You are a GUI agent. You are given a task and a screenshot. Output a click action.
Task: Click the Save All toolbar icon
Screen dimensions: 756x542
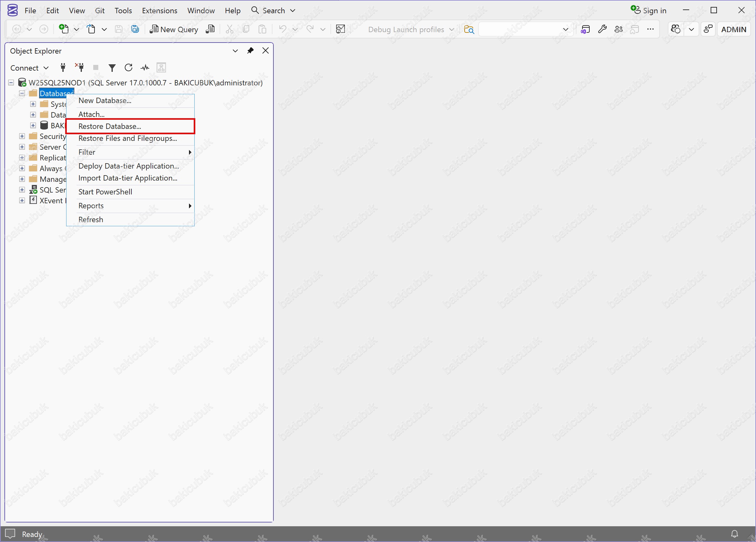(x=135, y=29)
